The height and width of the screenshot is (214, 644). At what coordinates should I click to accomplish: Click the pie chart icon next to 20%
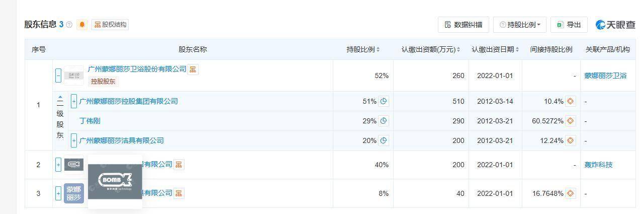point(384,140)
